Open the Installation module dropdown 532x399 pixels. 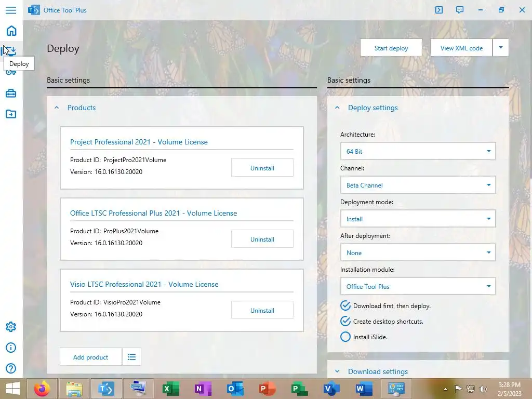pyautogui.click(x=418, y=286)
